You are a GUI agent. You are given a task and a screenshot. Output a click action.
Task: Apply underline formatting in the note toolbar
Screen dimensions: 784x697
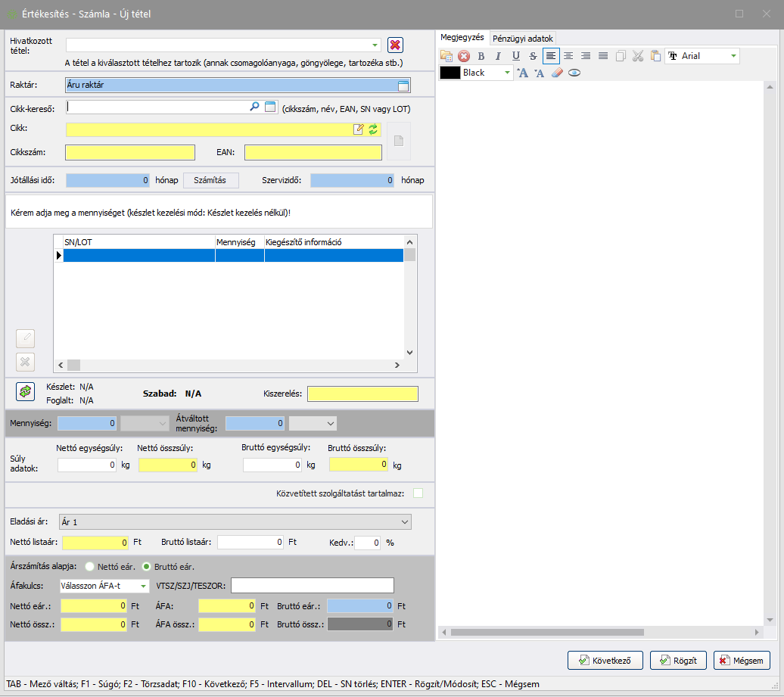(x=515, y=56)
